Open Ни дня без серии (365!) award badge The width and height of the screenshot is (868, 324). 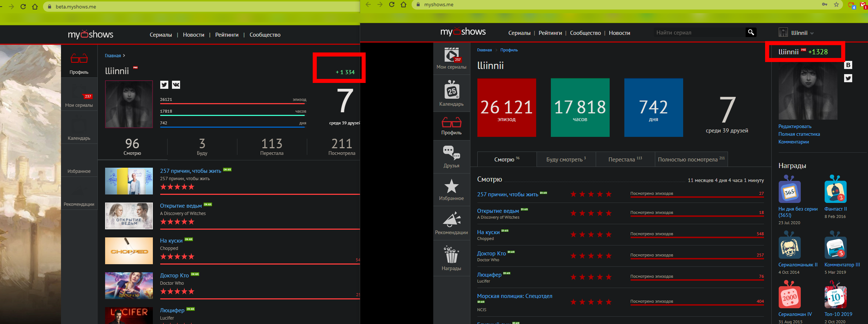[x=789, y=189]
